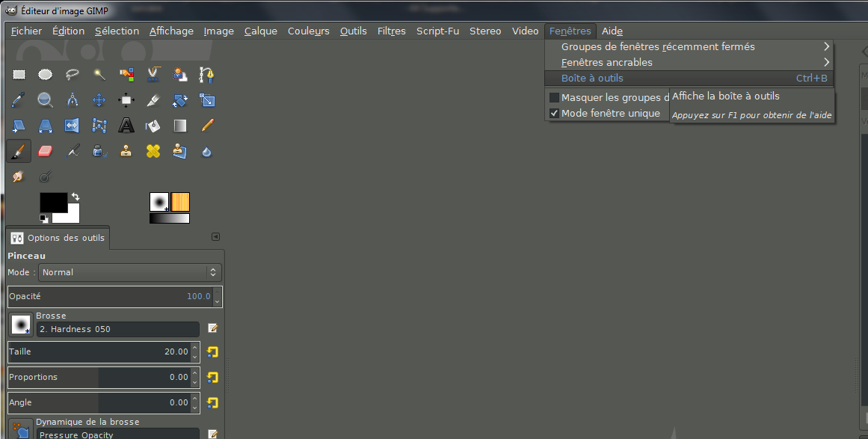Screen dimensions: 868x439
Task: Click the active gradient preview bar
Action: click(x=170, y=218)
